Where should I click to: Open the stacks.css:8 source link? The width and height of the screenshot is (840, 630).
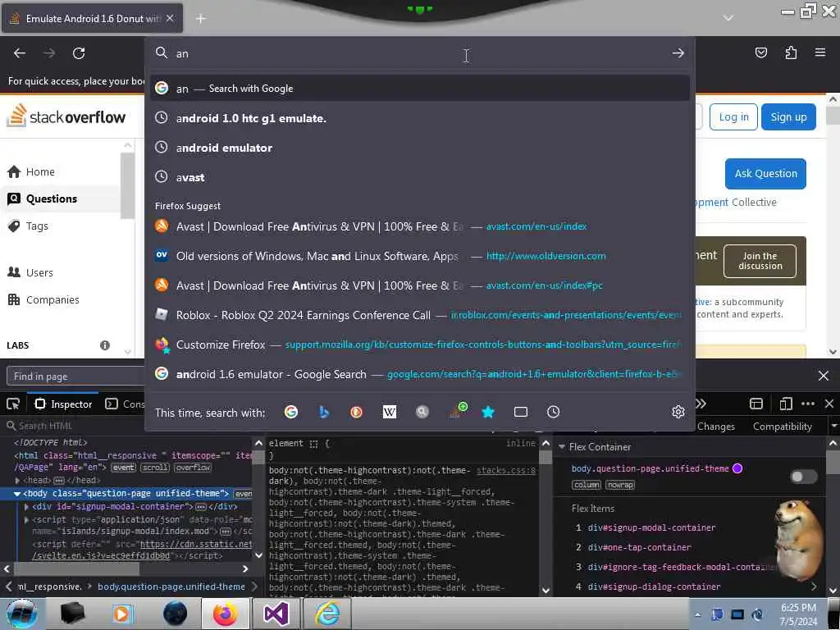(505, 470)
